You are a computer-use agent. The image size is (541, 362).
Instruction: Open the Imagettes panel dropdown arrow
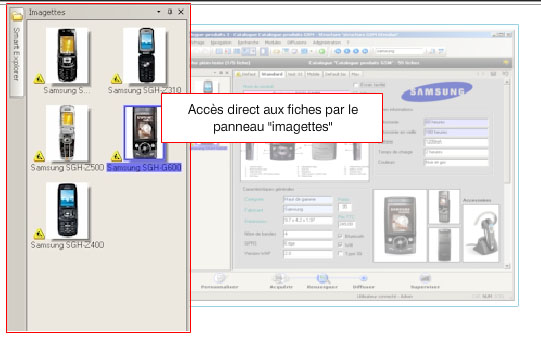(158, 12)
